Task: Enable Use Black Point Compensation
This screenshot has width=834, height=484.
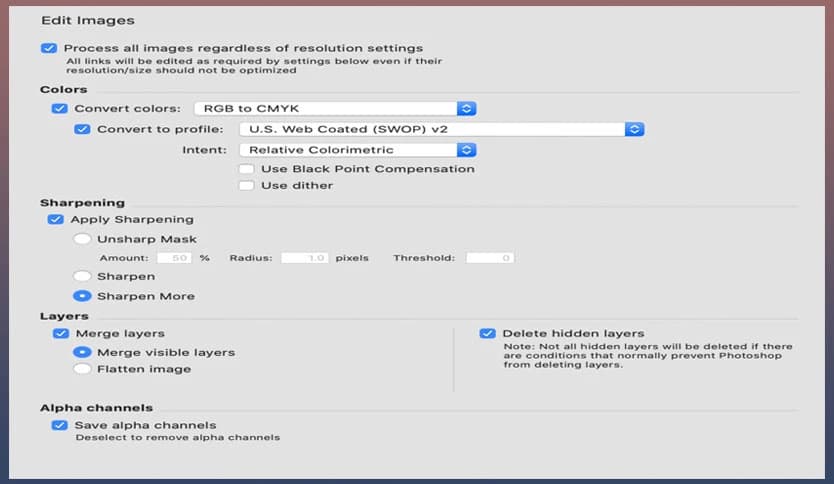Action: [x=246, y=169]
